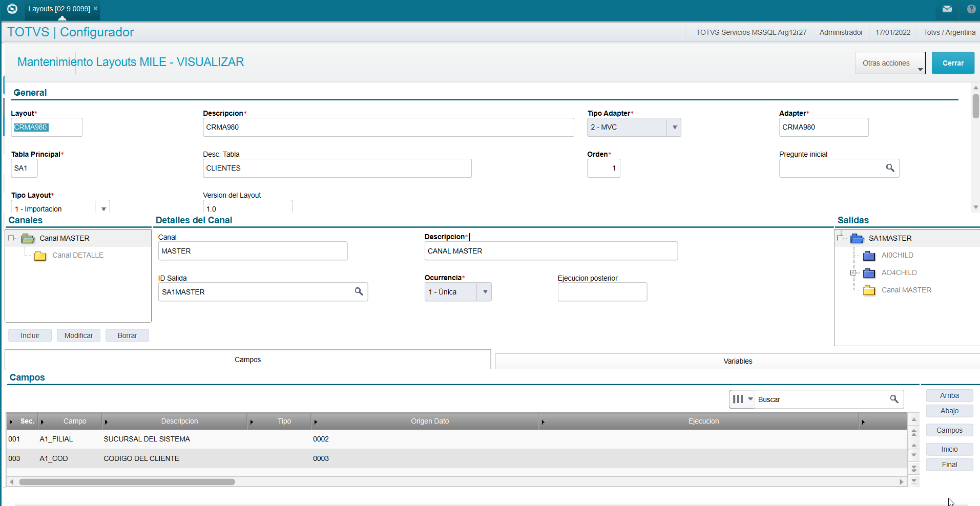Select the Canal MASTER green folder icon

[x=28, y=238]
